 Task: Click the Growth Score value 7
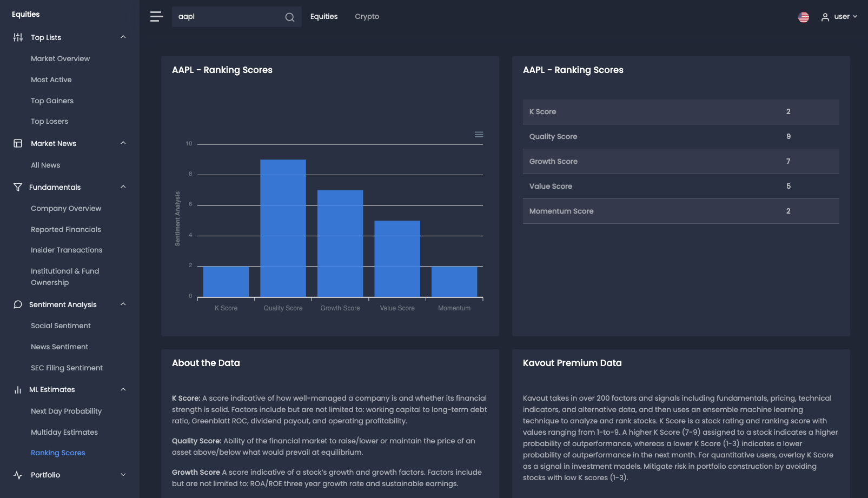click(789, 162)
